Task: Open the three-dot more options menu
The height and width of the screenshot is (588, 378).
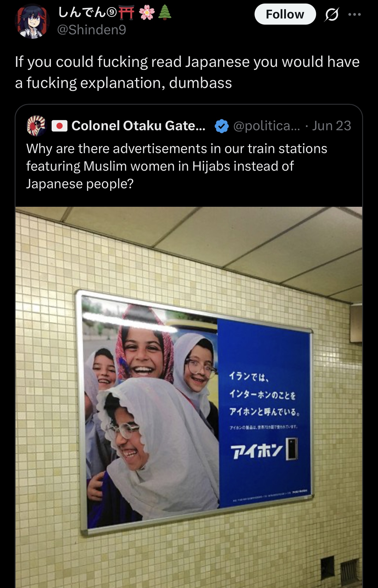Action: click(355, 14)
